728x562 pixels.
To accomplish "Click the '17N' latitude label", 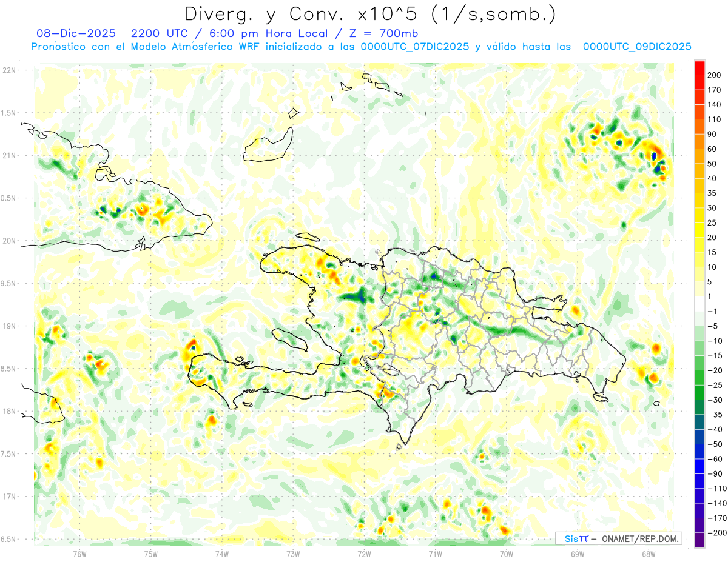I will pyautogui.click(x=8, y=497).
